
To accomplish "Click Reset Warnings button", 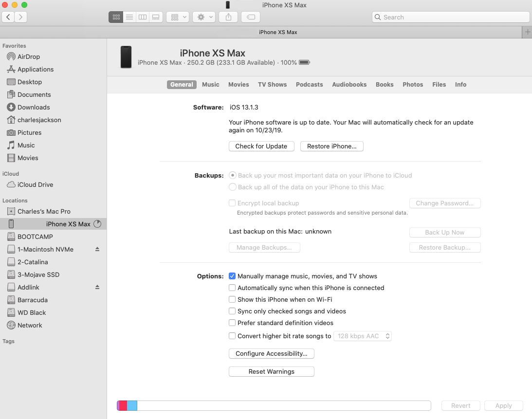I will (272, 371).
